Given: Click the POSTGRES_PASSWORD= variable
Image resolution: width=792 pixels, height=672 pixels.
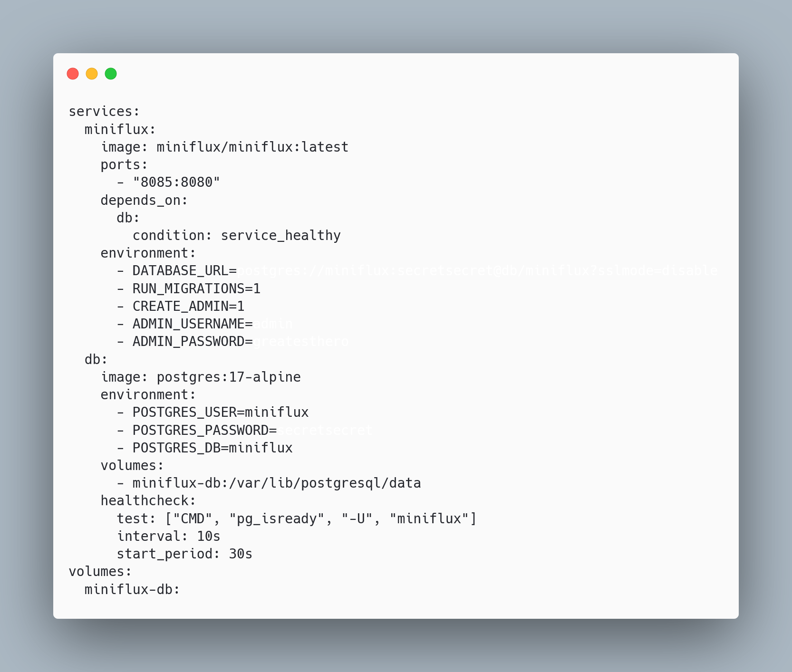Looking at the screenshot, I should [x=204, y=430].
